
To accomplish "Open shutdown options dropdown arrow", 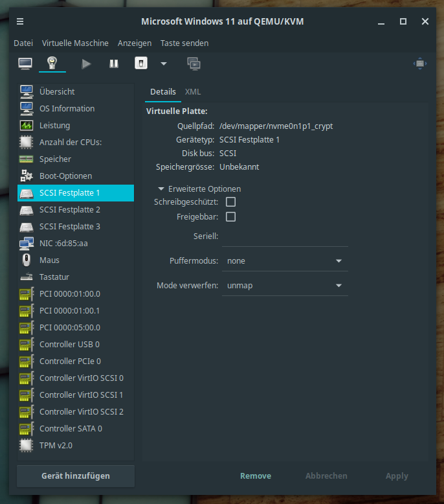I will click(164, 63).
